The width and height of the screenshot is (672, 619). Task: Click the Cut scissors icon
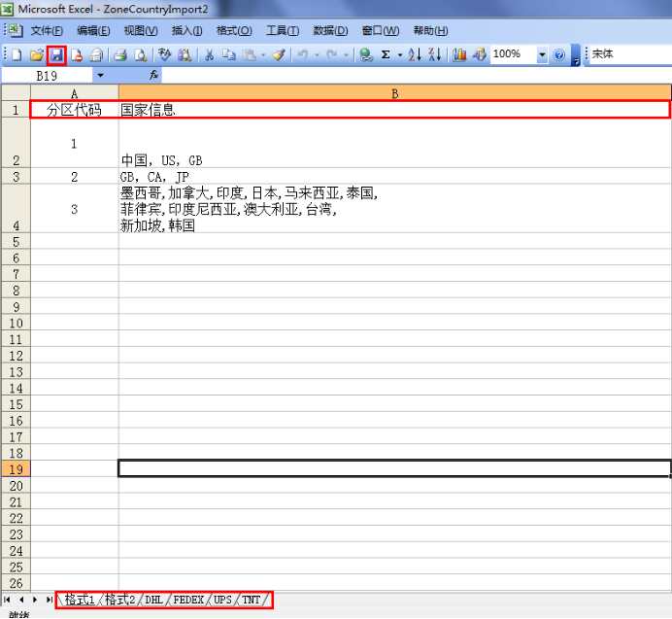pos(208,55)
